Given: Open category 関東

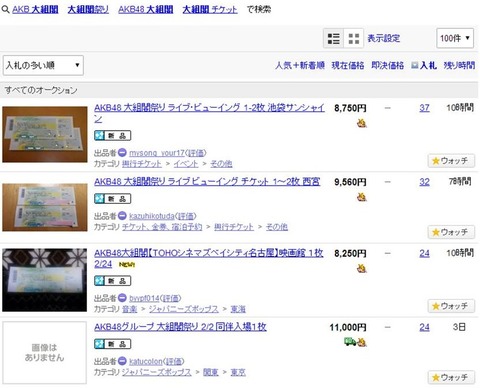Looking at the screenshot, I should [211, 372].
